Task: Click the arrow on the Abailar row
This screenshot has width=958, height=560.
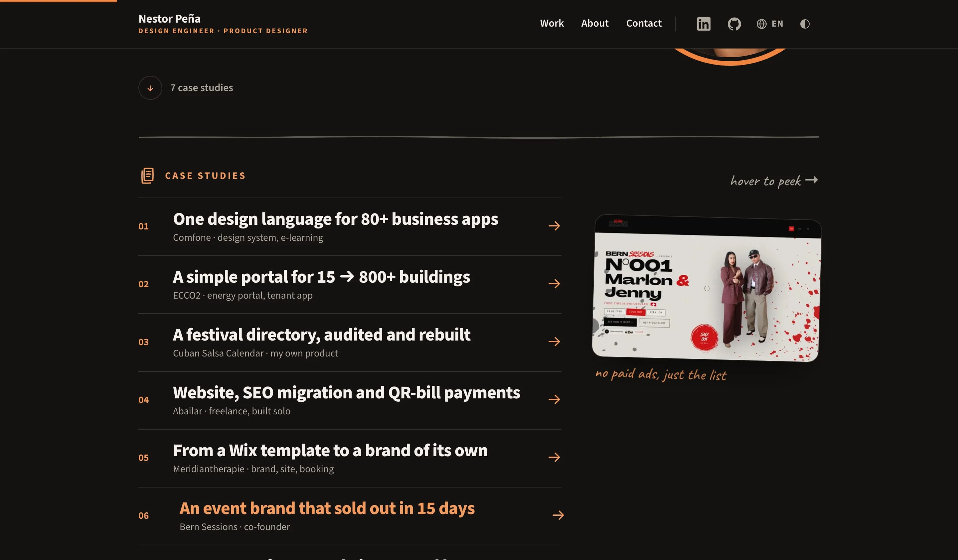Action: click(x=554, y=399)
